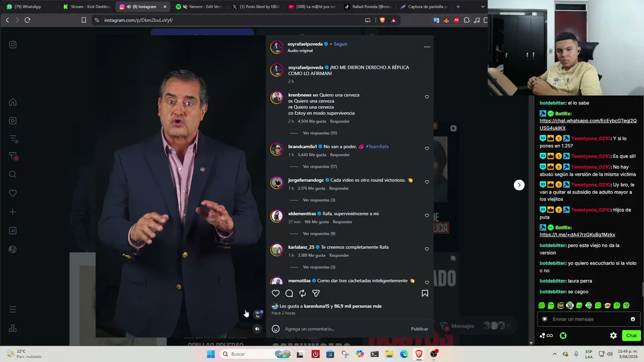Screen dimensions: 644x362
Task: Open Kick chat settings gear
Action: 613,335
